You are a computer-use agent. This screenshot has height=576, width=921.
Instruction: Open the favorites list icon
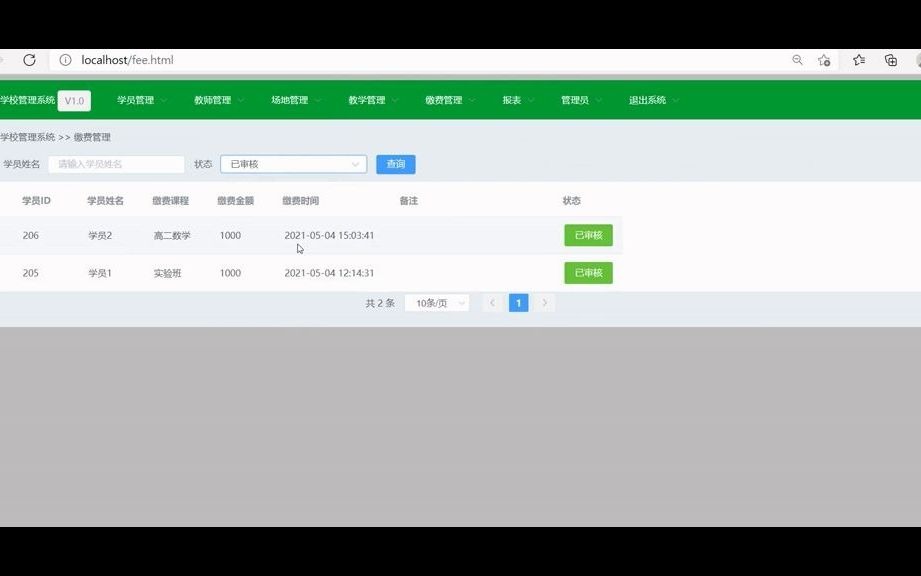tap(858, 60)
